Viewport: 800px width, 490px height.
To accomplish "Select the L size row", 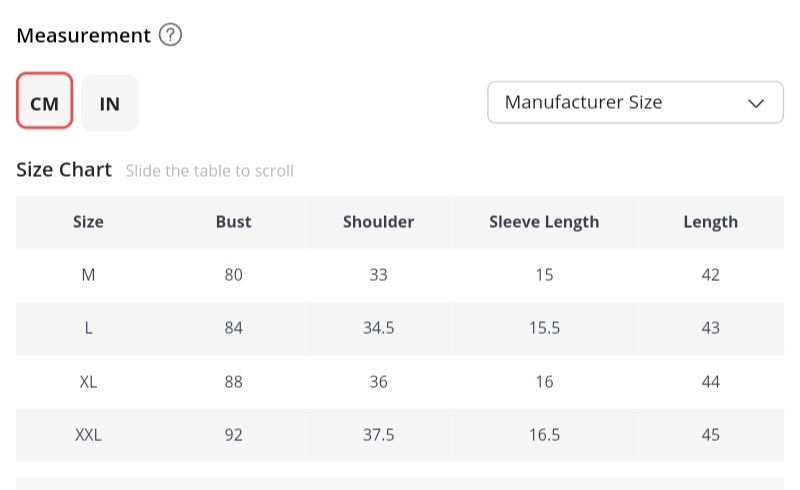I will coord(88,328).
